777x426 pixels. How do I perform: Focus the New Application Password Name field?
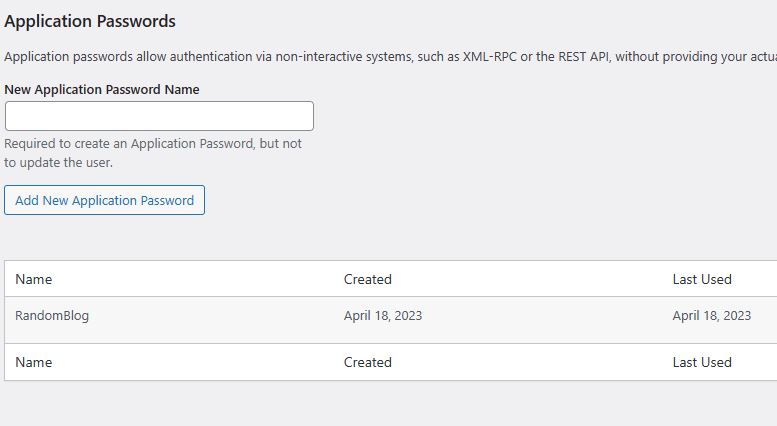159,116
